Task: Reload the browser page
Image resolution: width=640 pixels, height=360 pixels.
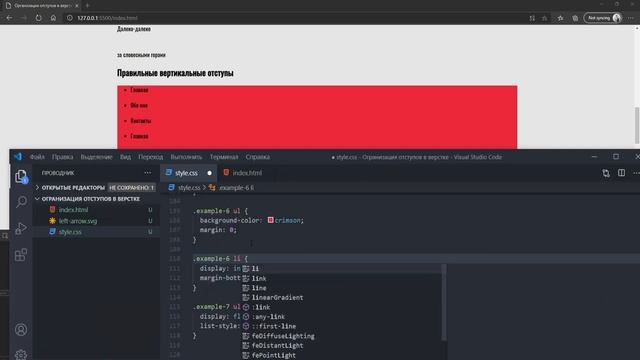Action: [38, 18]
